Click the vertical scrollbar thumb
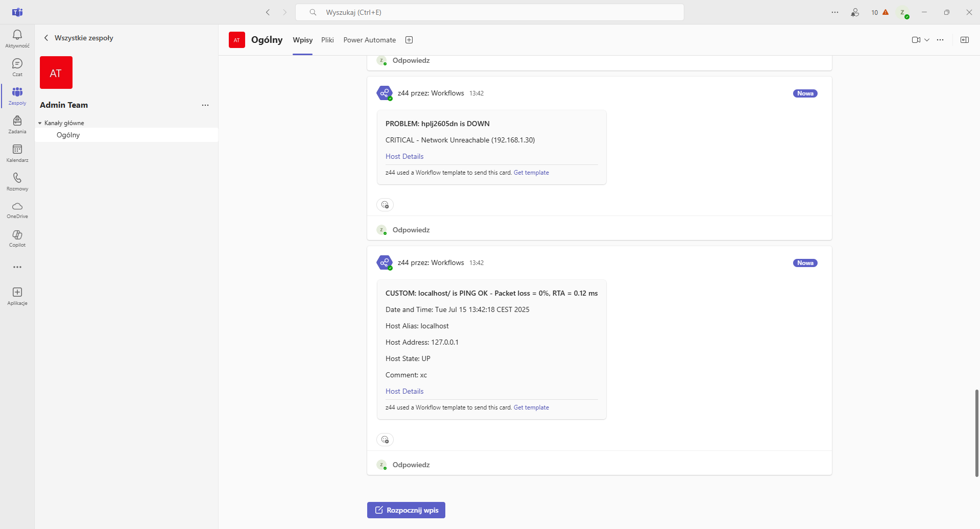This screenshot has width=980, height=529. [976, 433]
